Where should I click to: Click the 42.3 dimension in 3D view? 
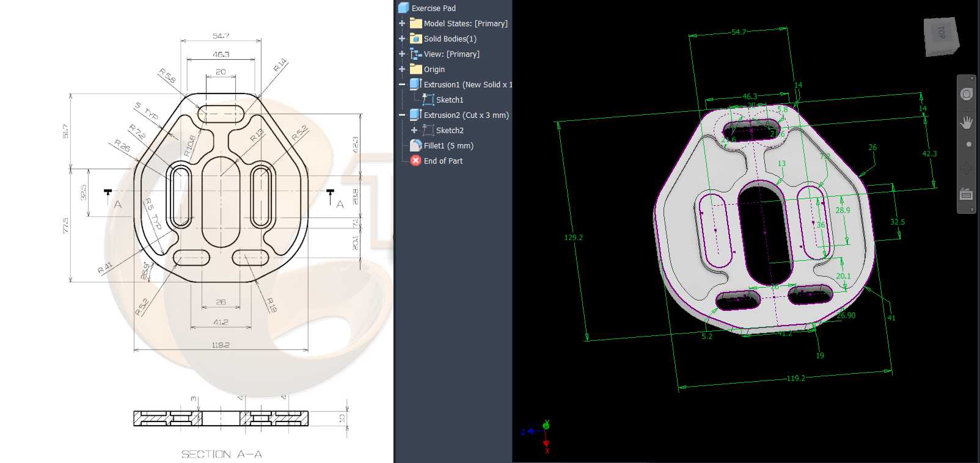[929, 153]
